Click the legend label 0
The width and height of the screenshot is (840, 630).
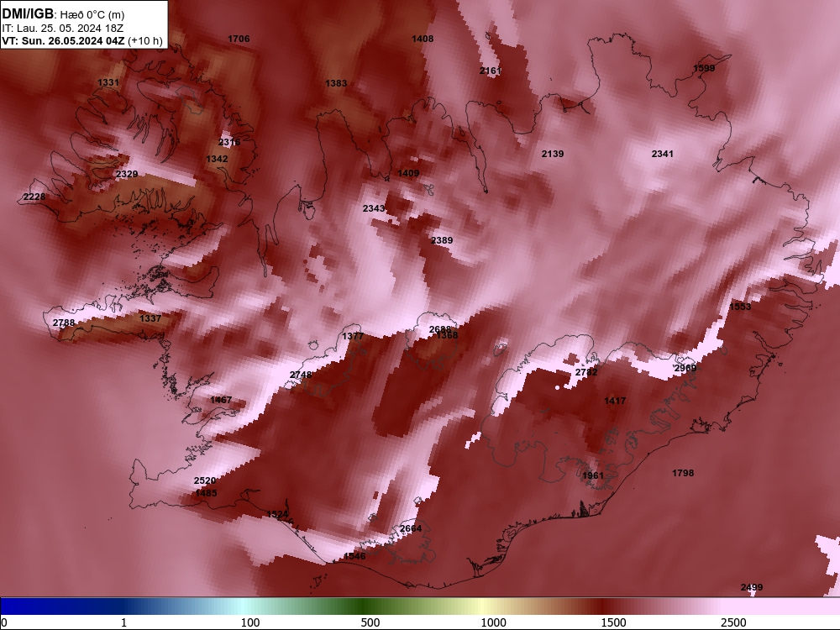coord(4,622)
